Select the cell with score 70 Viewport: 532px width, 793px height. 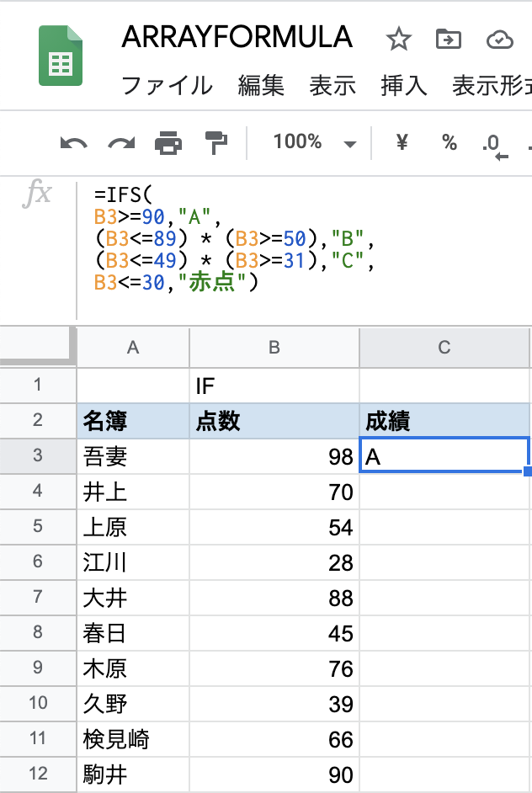[x=274, y=492]
